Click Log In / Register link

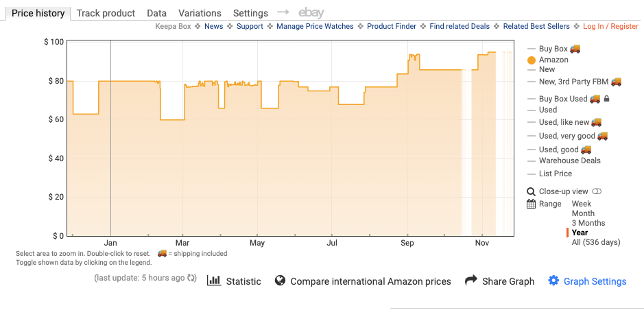(610, 26)
